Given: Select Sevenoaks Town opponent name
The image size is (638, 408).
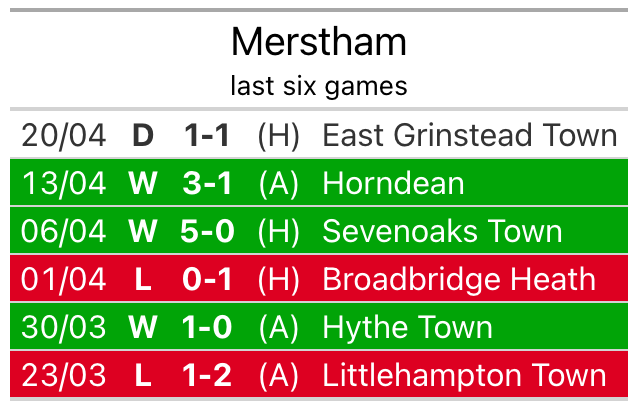Looking at the screenshot, I should coord(442,231).
